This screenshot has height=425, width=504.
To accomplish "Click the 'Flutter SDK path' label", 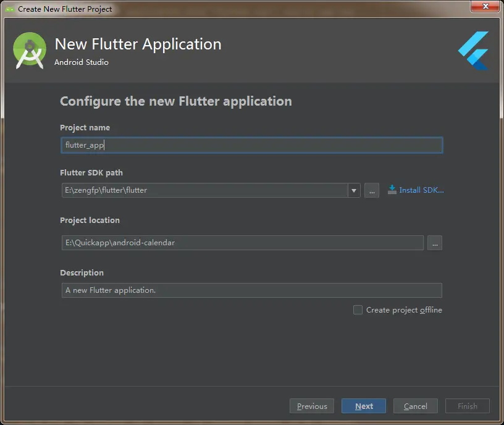I will (91, 172).
